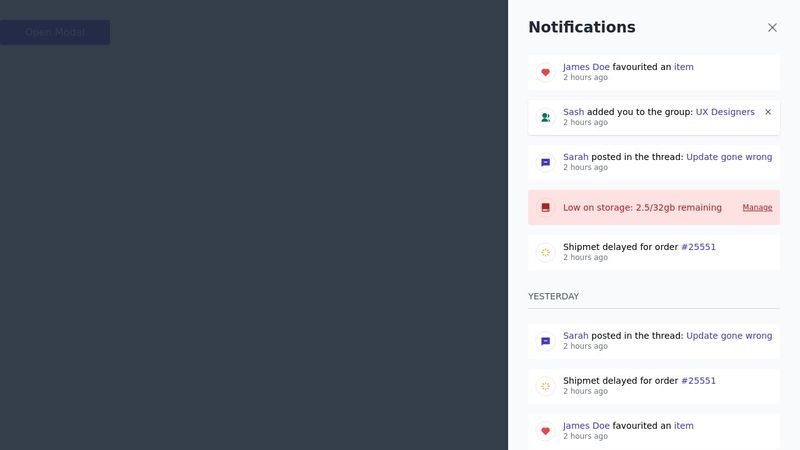The width and height of the screenshot is (800, 450).
Task: Open the Sash profile link
Action: point(573,112)
